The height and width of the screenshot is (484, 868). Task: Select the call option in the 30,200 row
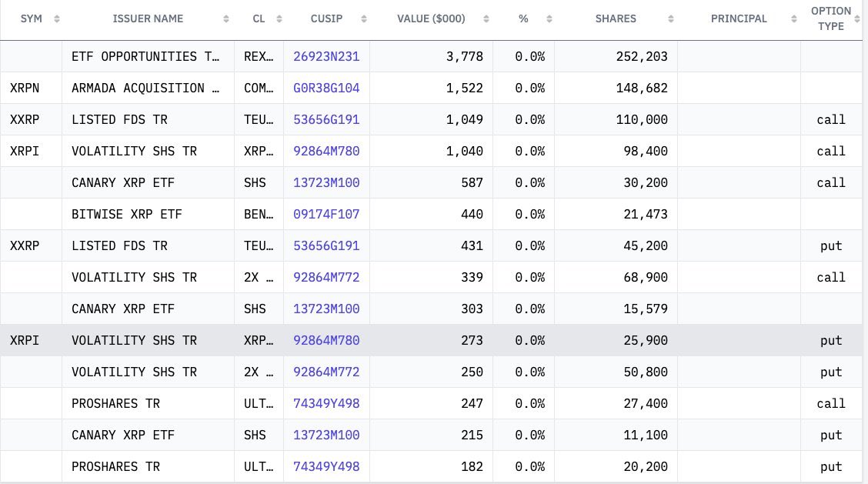click(x=831, y=182)
